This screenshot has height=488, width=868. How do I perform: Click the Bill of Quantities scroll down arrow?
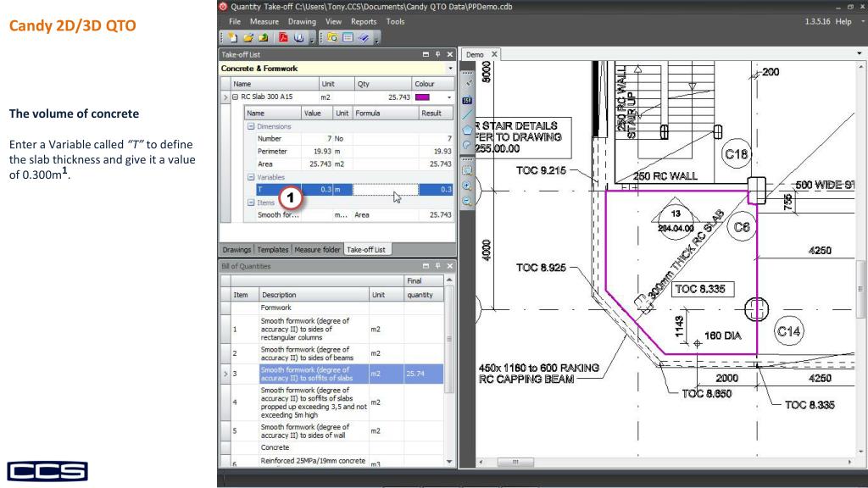(449, 462)
